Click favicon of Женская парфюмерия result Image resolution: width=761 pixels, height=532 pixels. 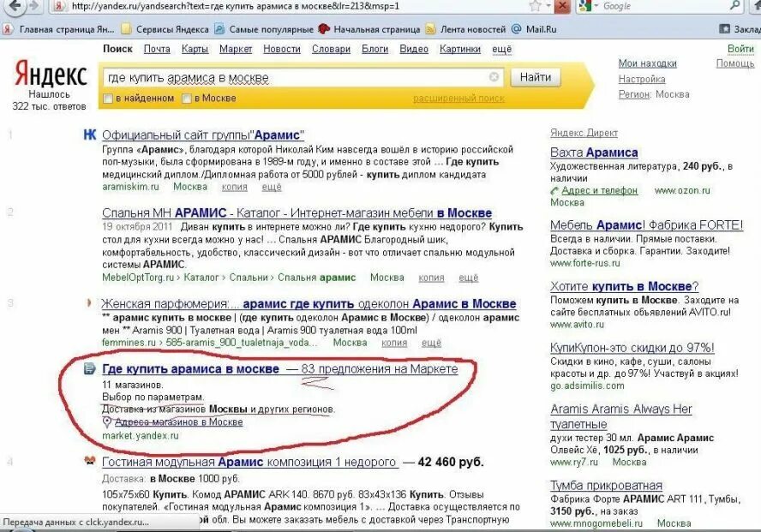89,303
